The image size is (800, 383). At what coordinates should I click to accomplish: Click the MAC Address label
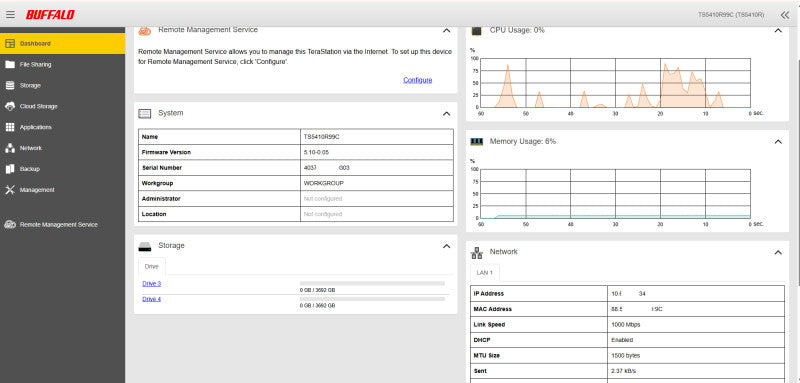click(492, 309)
